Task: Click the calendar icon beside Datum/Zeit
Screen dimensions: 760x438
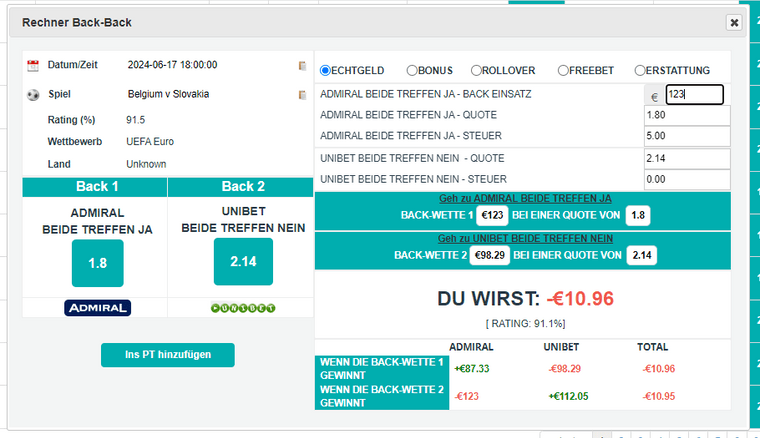Action: click(x=33, y=65)
